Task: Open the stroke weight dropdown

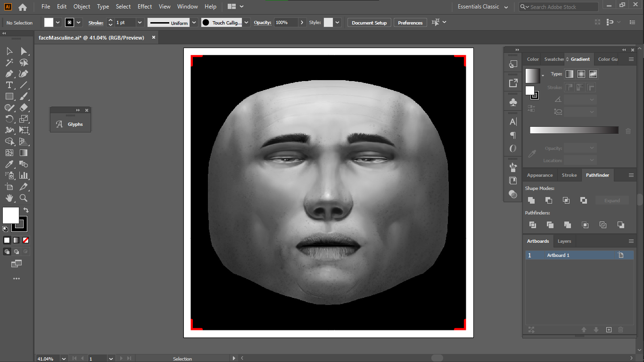Action: click(140, 23)
